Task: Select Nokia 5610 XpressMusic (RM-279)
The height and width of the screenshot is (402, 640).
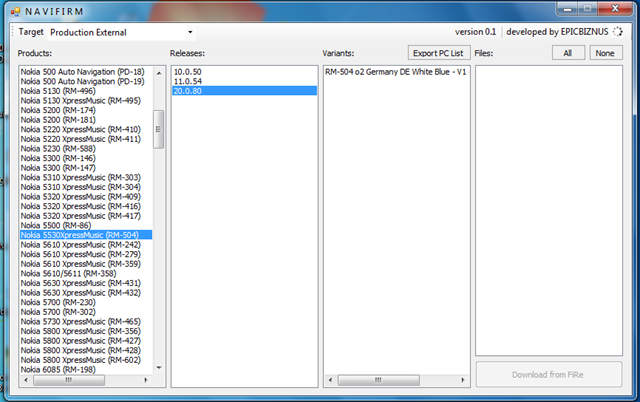Action: (86, 254)
